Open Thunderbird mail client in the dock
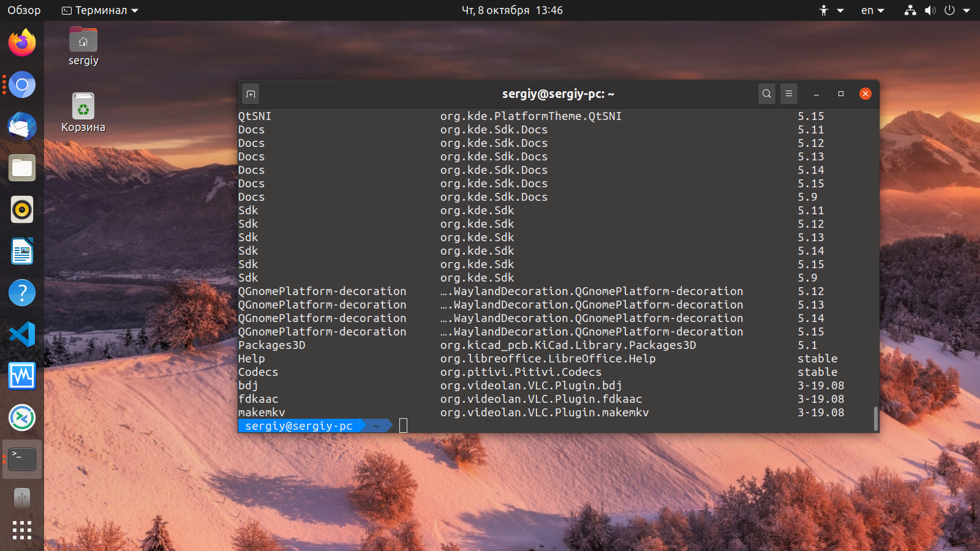980x551 pixels. click(x=22, y=126)
